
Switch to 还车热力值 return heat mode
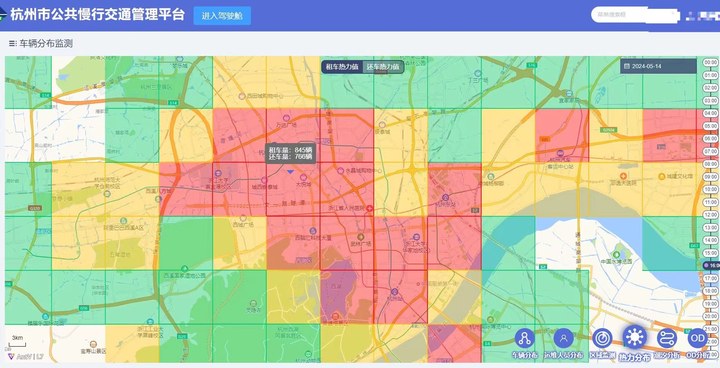pyautogui.click(x=383, y=67)
